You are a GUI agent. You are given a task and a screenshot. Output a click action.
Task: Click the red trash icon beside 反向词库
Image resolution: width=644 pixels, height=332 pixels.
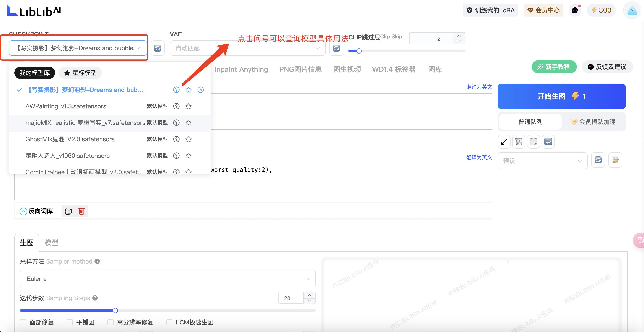[81, 211]
